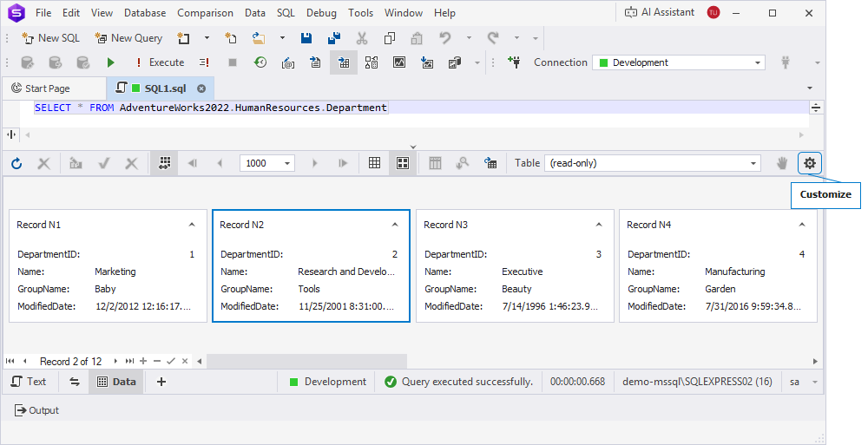Toggle paginal mode button
The image size is (868, 445).
pos(163,163)
